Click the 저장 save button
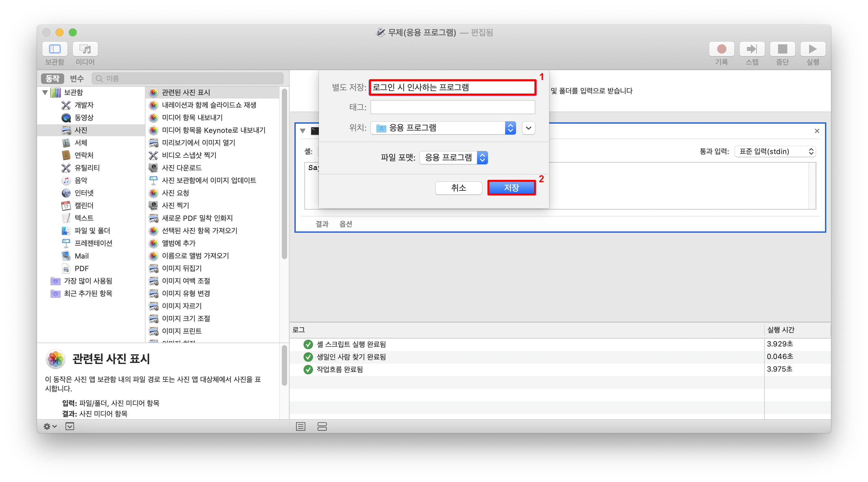Image resolution: width=868 pixels, height=482 pixels. (511, 188)
